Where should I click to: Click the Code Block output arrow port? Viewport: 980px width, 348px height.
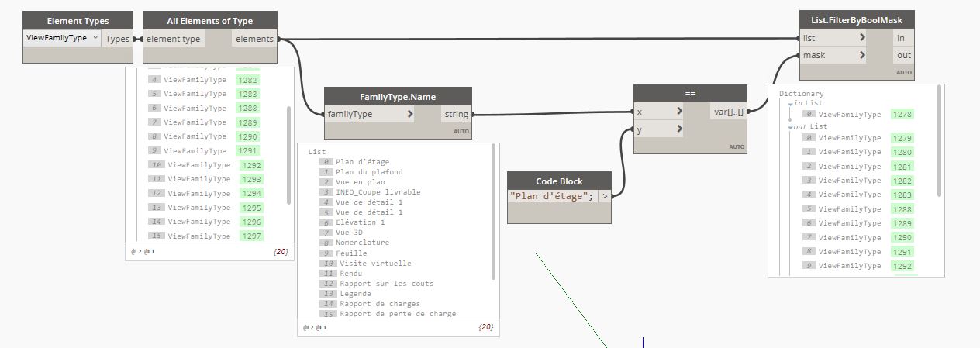tap(605, 196)
